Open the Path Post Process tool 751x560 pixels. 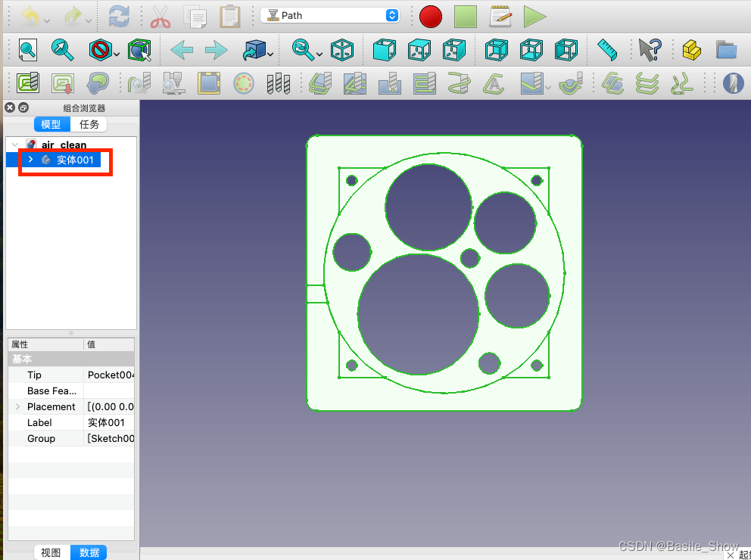(x=62, y=82)
